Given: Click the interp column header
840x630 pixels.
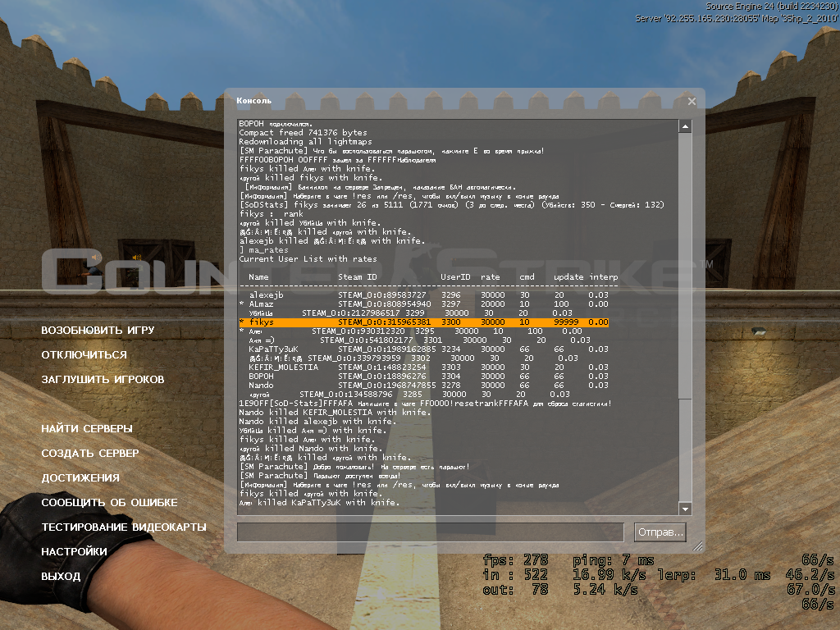Looking at the screenshot, I should coord(604,277).
